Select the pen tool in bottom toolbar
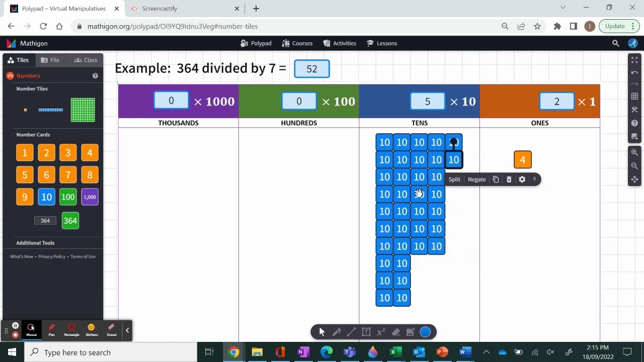The image size is (644, 362). 337,332
